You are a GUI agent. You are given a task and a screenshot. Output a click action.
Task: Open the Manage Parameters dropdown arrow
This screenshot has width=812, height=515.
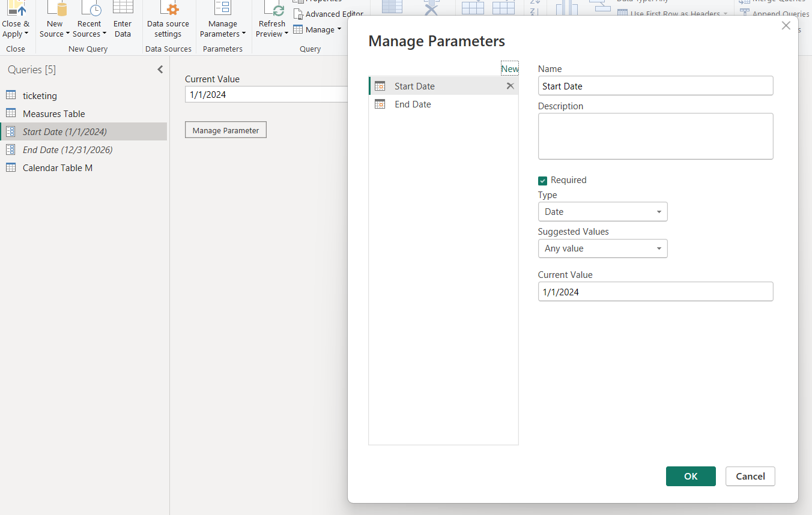[x=243, y=34]
